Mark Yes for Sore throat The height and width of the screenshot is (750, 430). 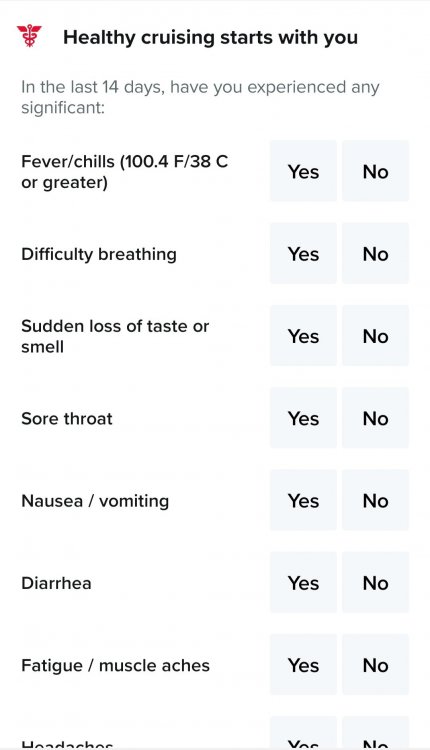click(x=303, y=418)
